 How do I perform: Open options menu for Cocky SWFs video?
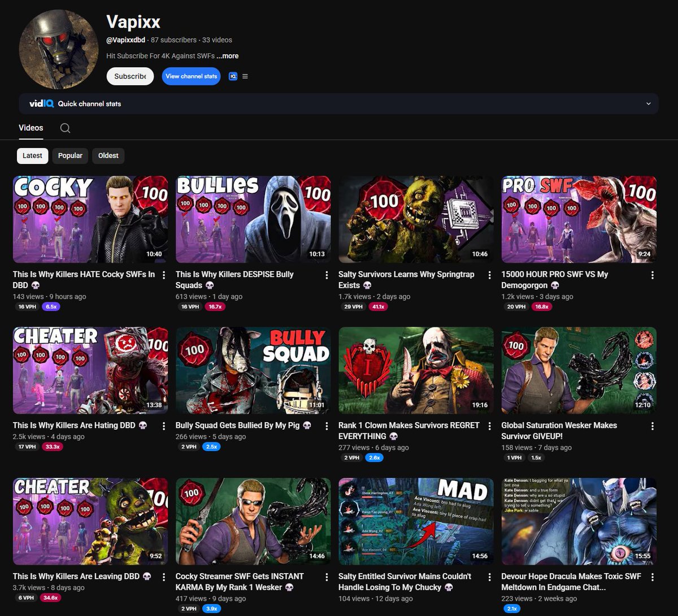[164, 275]
